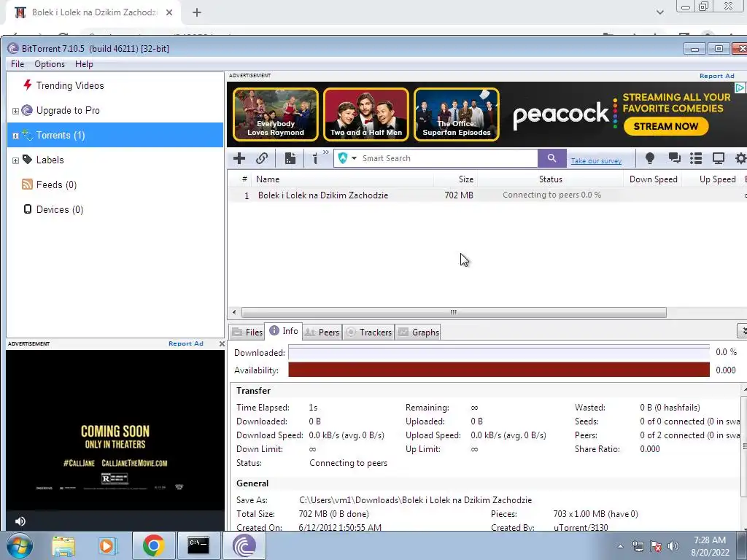Click the Downloaded progress bar
The width and height of the screenshot is (747, 560).
click(x=499, y=353)
